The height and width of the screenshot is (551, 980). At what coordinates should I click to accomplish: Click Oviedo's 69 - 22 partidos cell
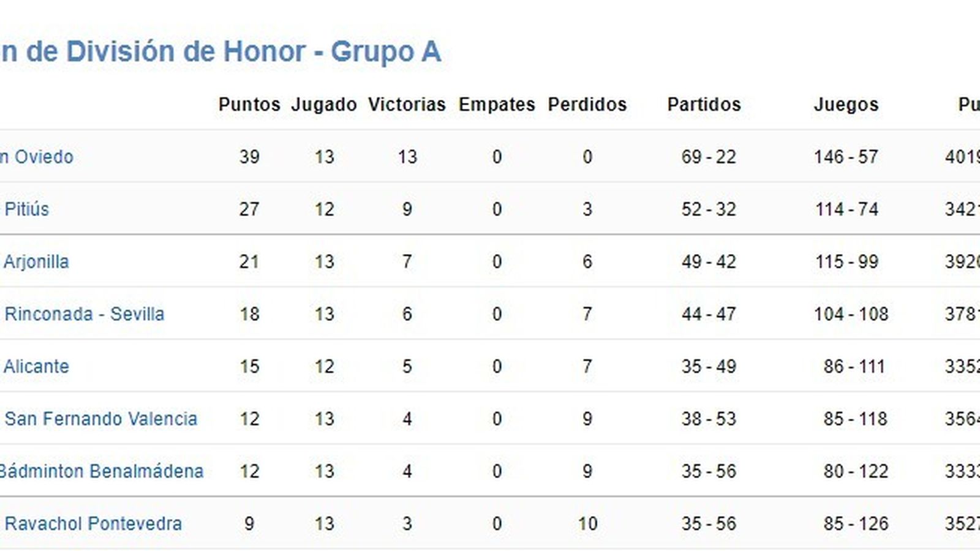click(709, 157)
